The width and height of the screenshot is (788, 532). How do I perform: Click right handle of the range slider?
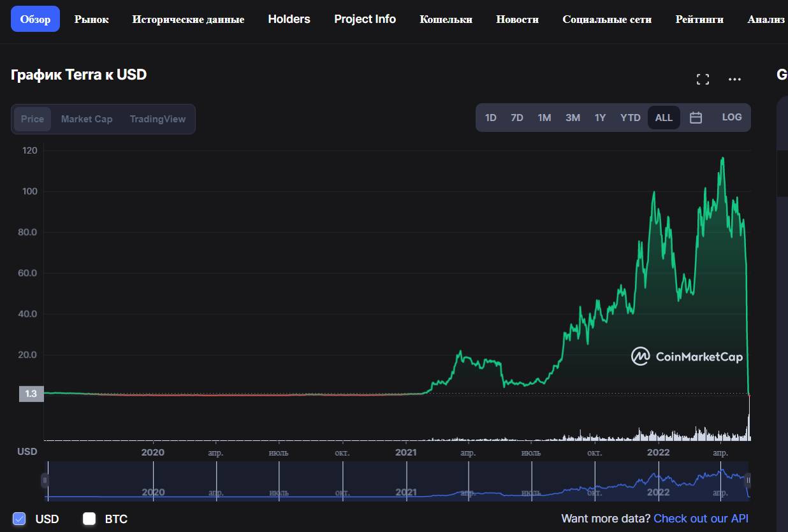tap(748, 480)
